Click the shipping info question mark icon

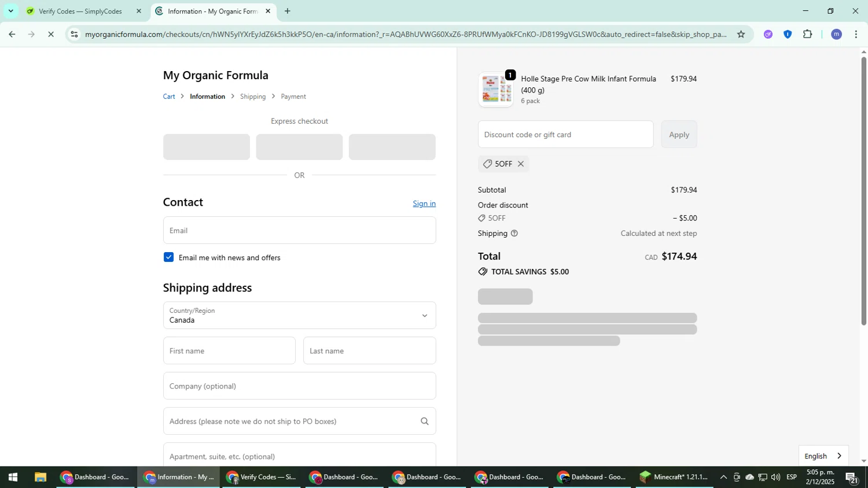(x=514, y=234)
